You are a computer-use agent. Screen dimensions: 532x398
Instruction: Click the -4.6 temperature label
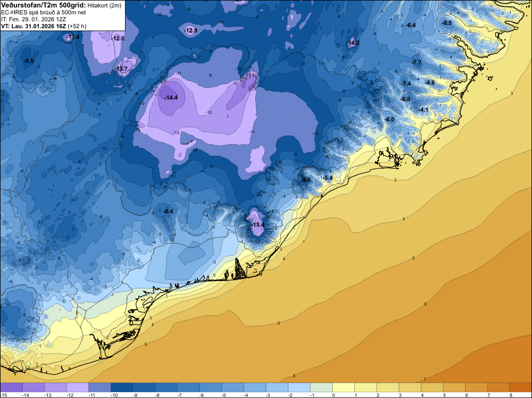(429, 83)
